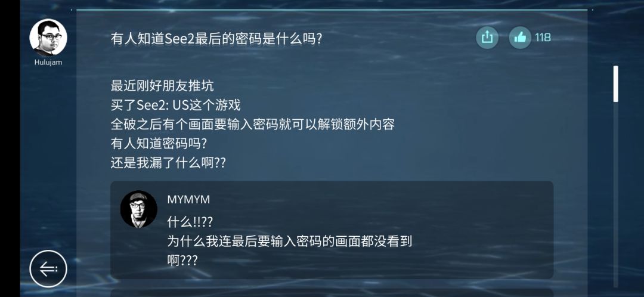
Task: Open MYMYM's profile avatar in the reply
Action: (139, 209)
